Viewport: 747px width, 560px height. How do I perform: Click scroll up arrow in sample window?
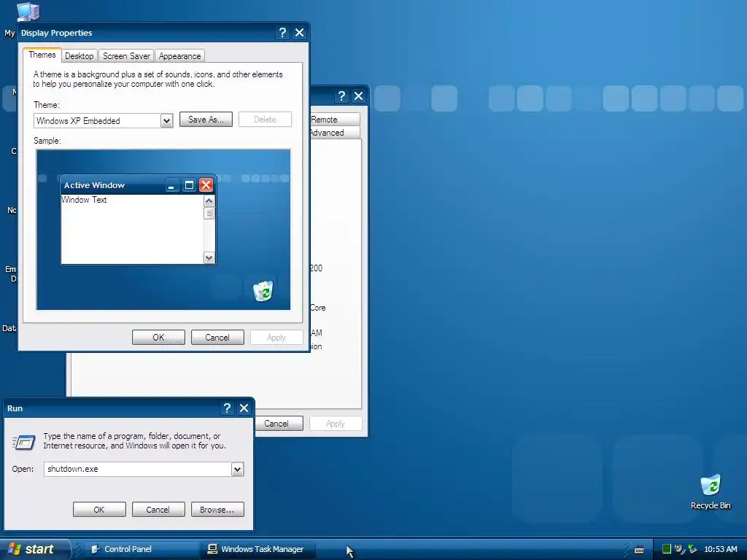pyautogui.click(x=209, y=201)
